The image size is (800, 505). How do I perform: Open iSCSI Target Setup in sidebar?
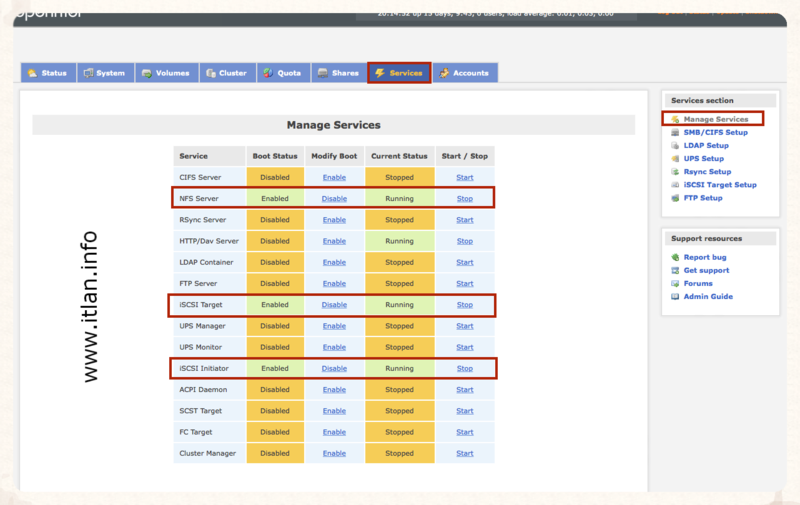pos(719,185)
